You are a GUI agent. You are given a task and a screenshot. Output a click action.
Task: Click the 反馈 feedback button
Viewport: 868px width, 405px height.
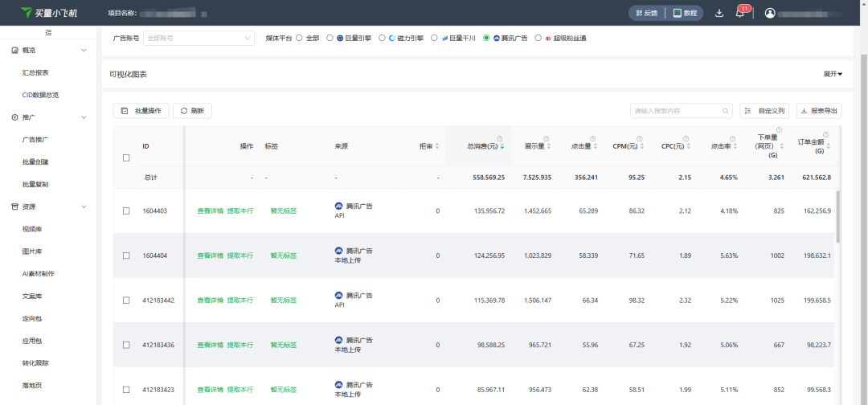pos(647,13)
